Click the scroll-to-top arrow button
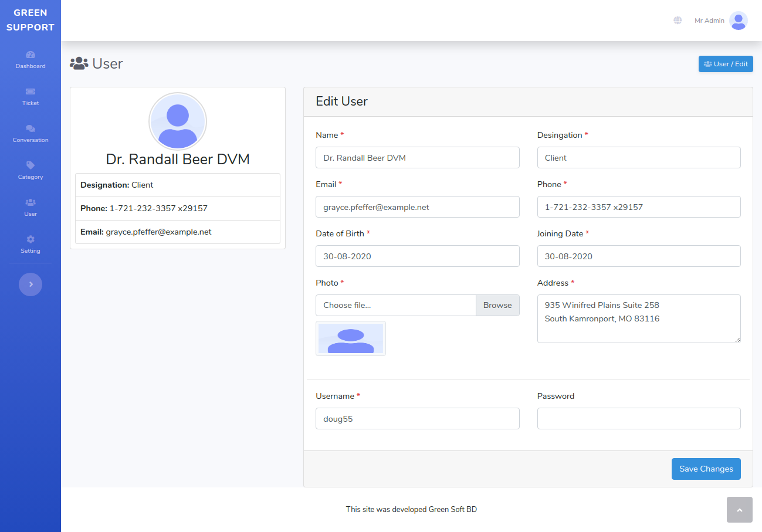 tap(739, 510)
